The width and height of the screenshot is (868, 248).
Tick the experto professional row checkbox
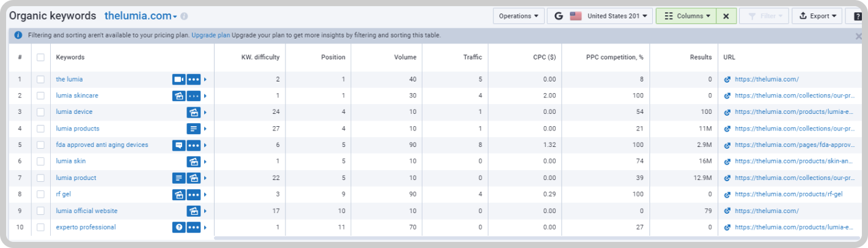point(40,228)
